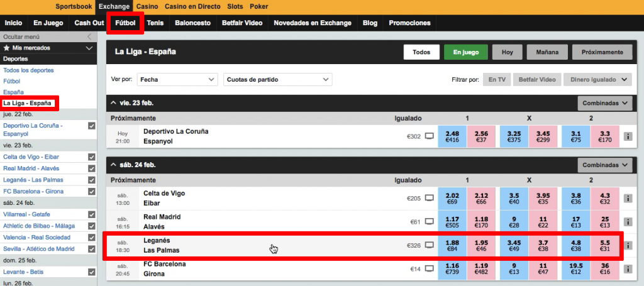Click TV icon for Deportivo La Coruña match
The height and width of the screenshot is (286, 644).
tap(430, 136)
